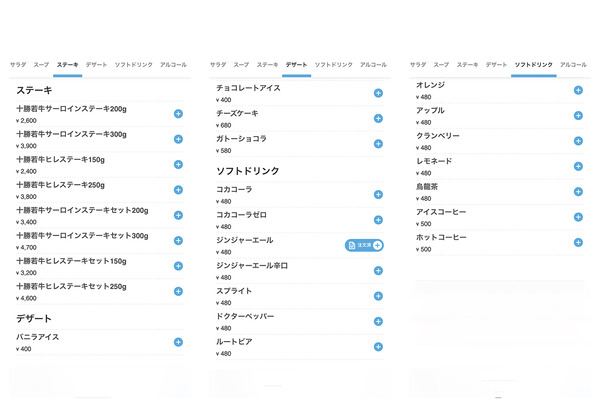Add 十勝若牛サーロインステーキ200g with its plus icon
Screen dimensions: 600x400
(178, 114)
